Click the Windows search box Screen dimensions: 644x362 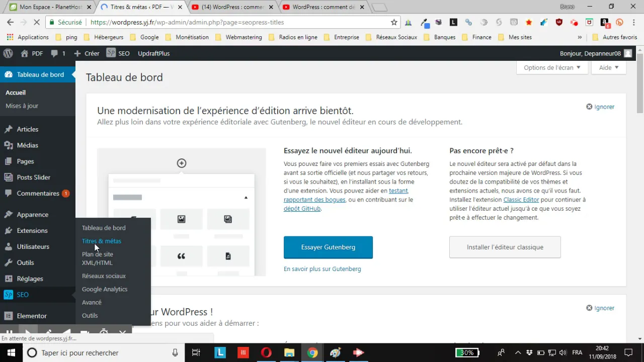pos(103,352)
